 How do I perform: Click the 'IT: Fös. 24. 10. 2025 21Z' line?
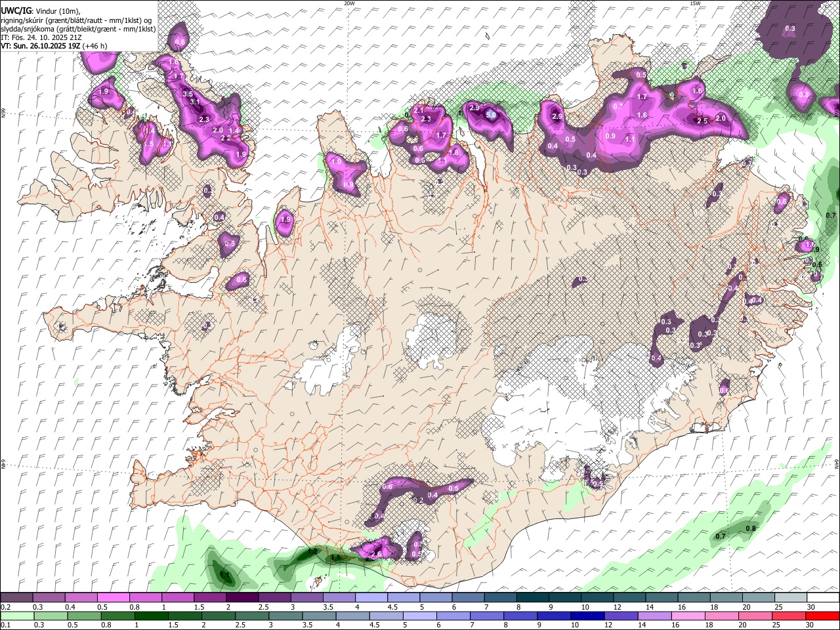(x=41, y=37)
